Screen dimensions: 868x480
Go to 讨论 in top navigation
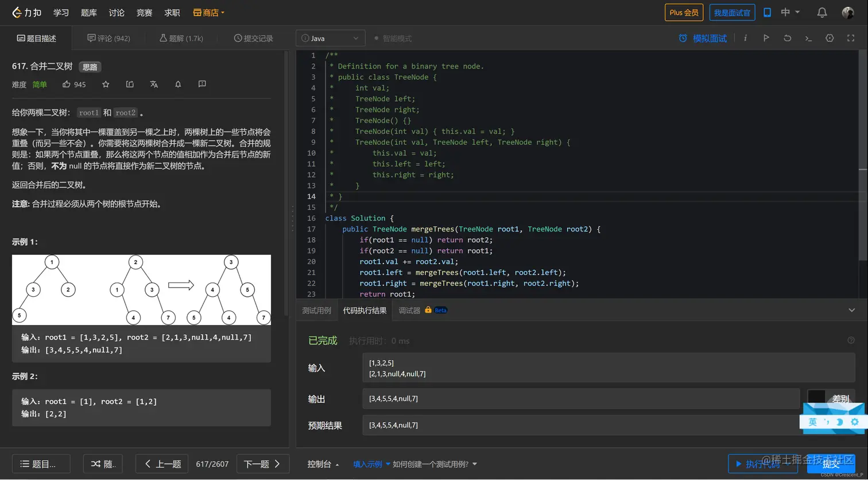tap(117, 12)
